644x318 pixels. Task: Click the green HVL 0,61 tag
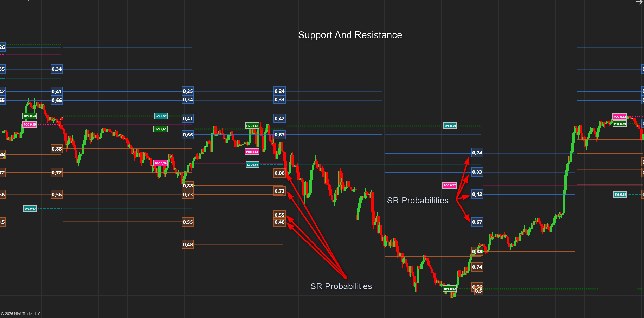point(160,129)
